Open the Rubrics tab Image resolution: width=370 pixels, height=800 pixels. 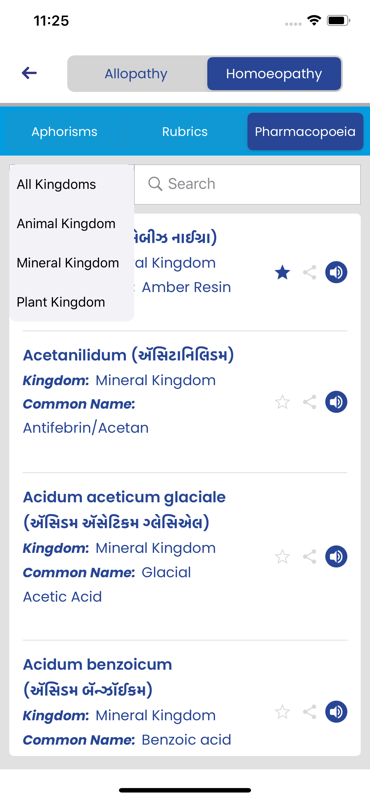coord(185,132)
